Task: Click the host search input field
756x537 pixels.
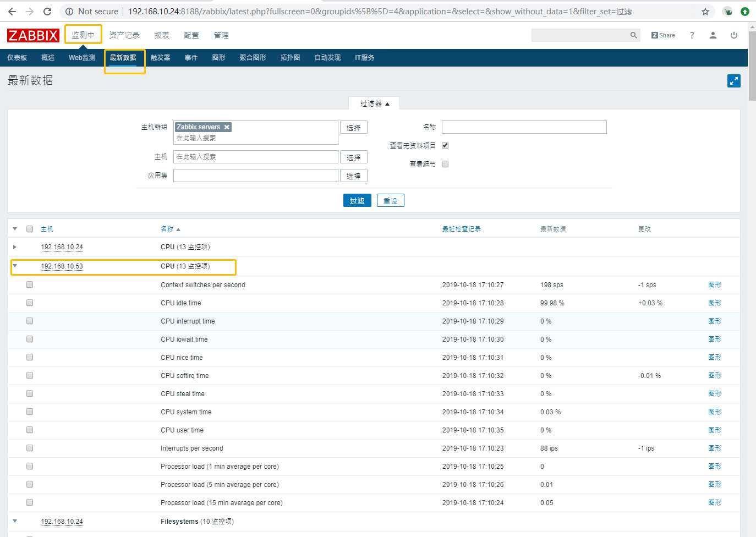Action: click(x=256, y=157)
